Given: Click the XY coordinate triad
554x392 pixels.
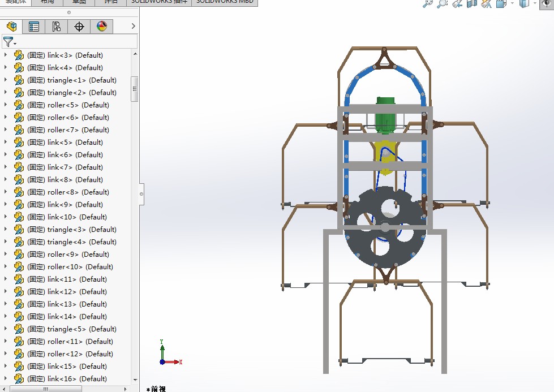Looking at the screenshot, I should pyautogui.click(x=170, y=352).
